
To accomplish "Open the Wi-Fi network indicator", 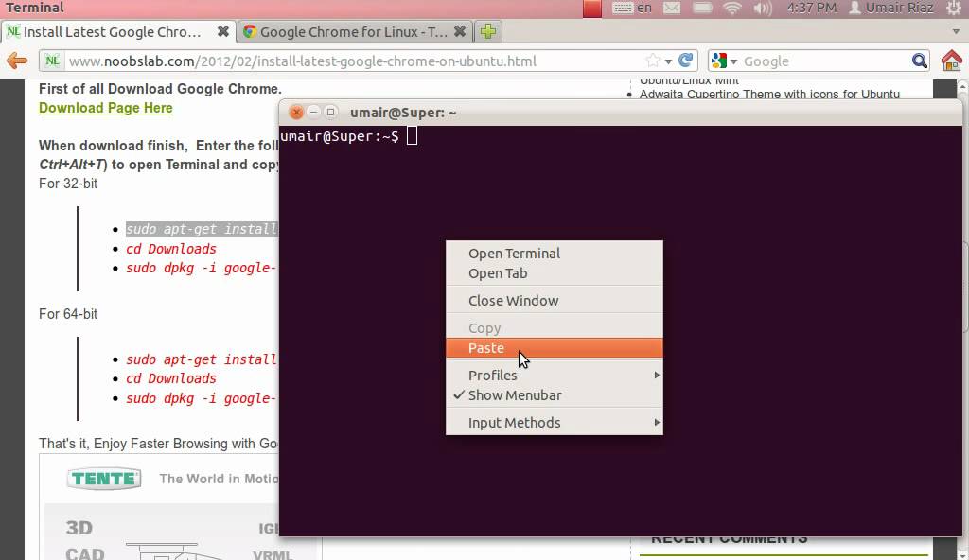I will point(732,8).
